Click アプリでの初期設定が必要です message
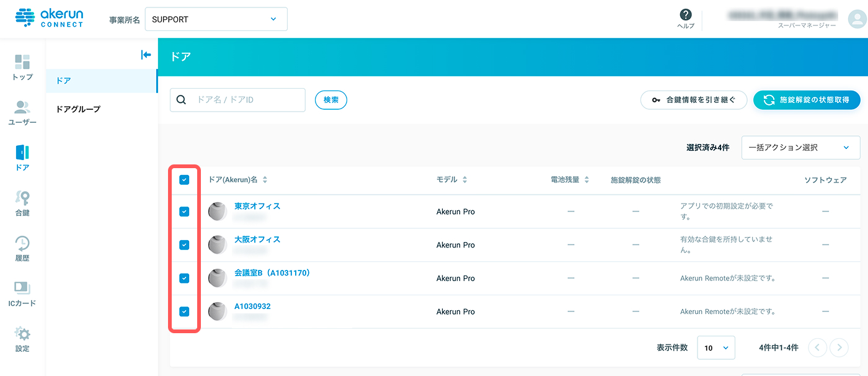The width and height of the screenshot is (868, 376). [726, 212]
